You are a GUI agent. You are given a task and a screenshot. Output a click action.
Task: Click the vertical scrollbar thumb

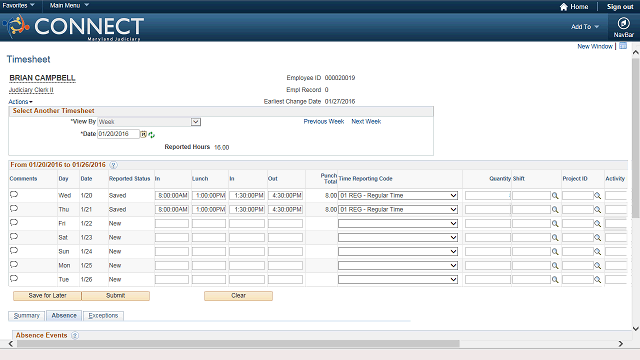click(636, 138)
